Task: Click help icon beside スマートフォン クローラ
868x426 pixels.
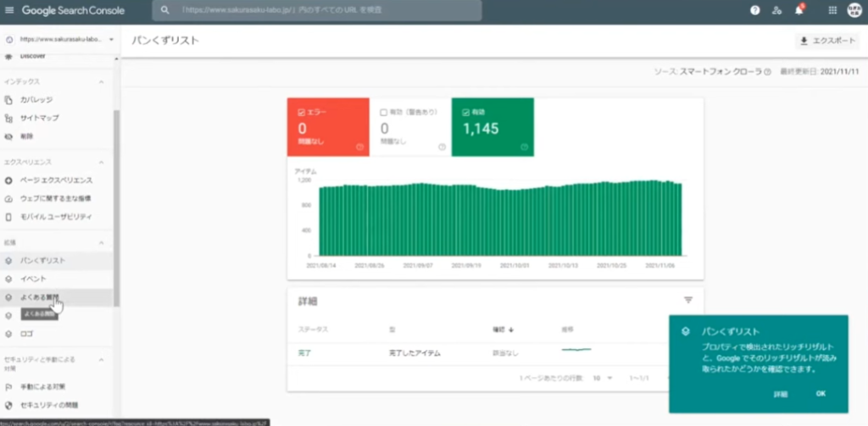Action: pos(767,72)
